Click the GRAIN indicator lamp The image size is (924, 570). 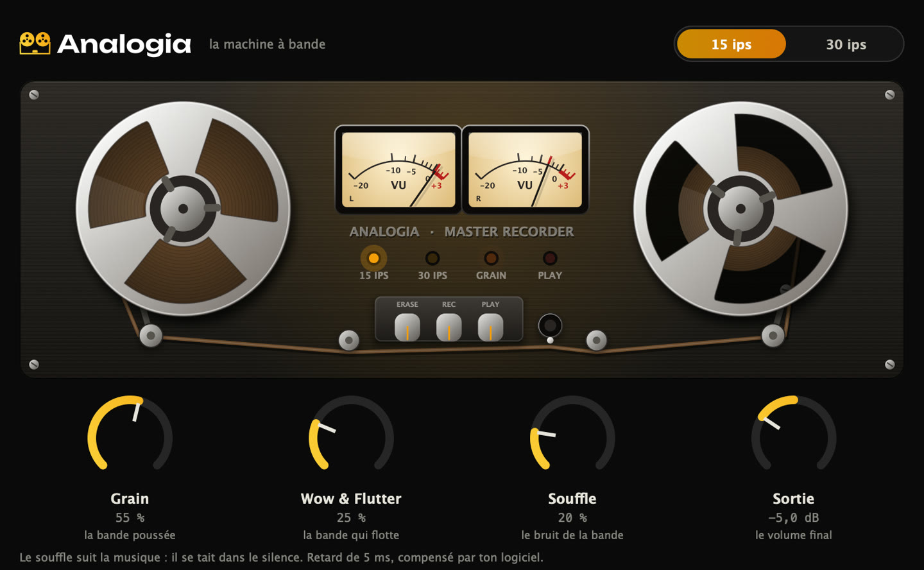click(491, 258)
